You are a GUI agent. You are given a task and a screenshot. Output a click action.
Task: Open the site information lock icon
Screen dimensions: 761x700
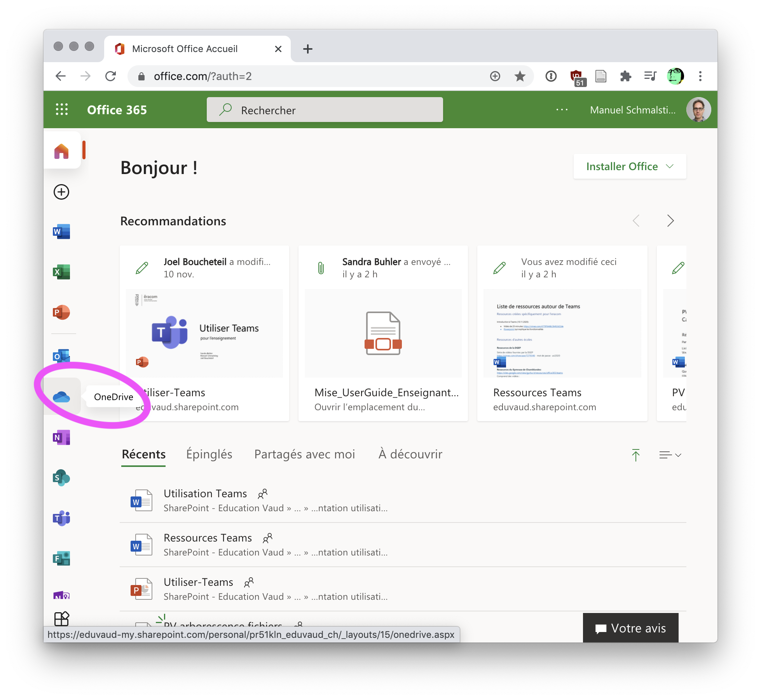click(x=141, y=77)
